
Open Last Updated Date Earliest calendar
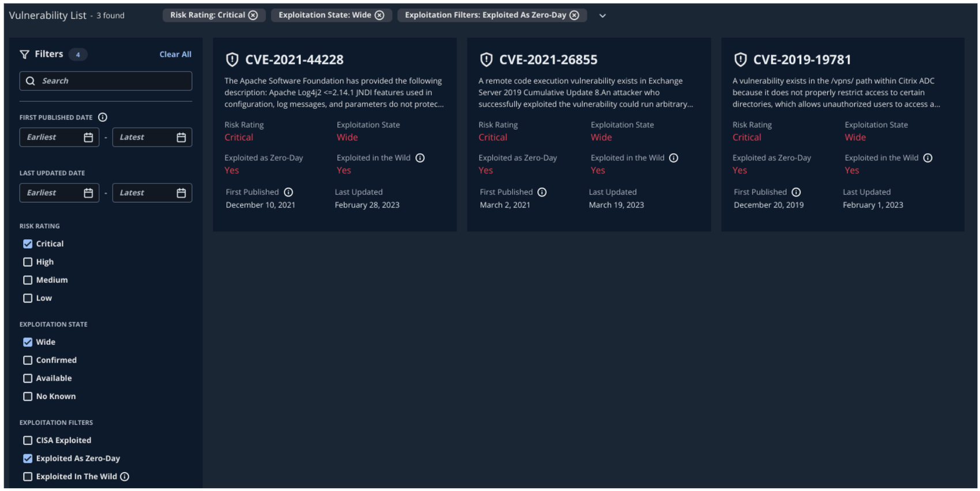click(x=88, y=193)
